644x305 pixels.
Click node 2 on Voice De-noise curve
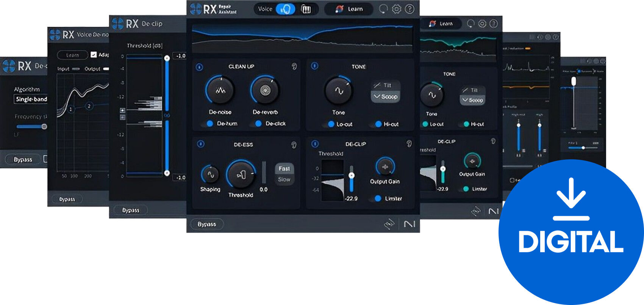coord(89,106)
